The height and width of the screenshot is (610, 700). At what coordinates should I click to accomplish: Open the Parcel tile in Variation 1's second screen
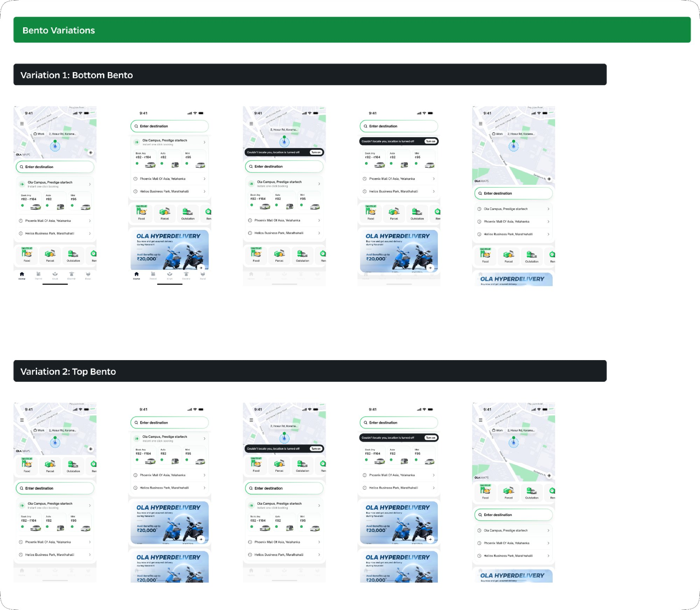point(164,213)
